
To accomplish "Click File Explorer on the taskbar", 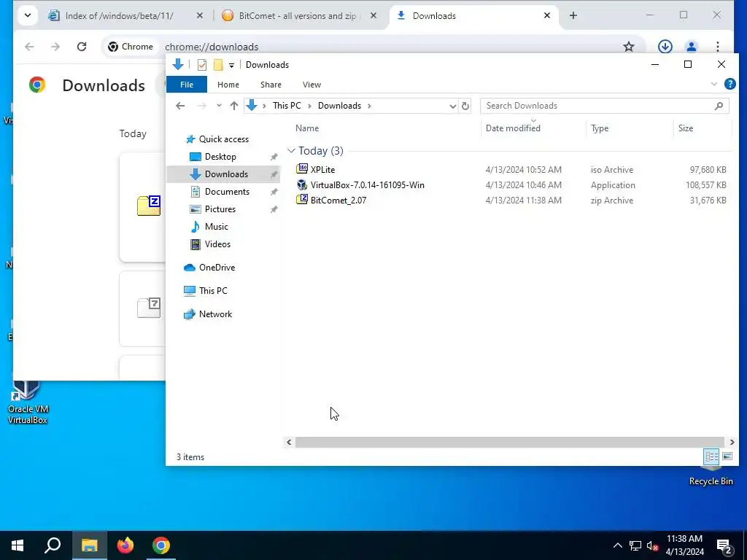I will point(89,545).
